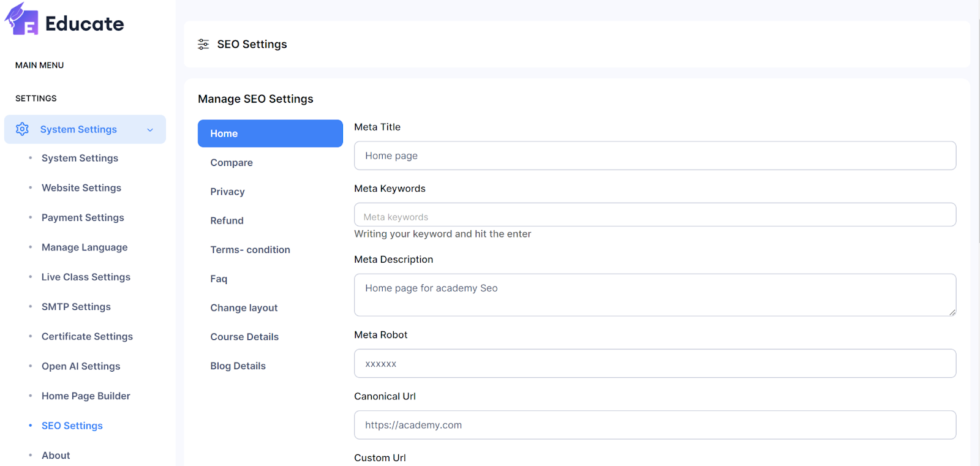Select the Compare SEO tab
The height and width of the screenshot is (466, 980).
click(x=232, y=163)
